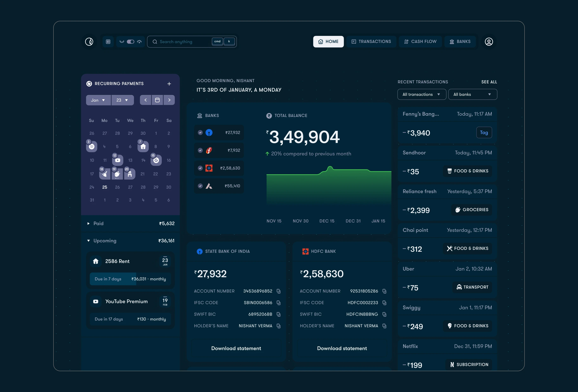Image resolution: width=578 pixels, height=392 pixels.
Task: Open the Cash Flow tab
Action: pyautogui.click(x=420, y=41)
